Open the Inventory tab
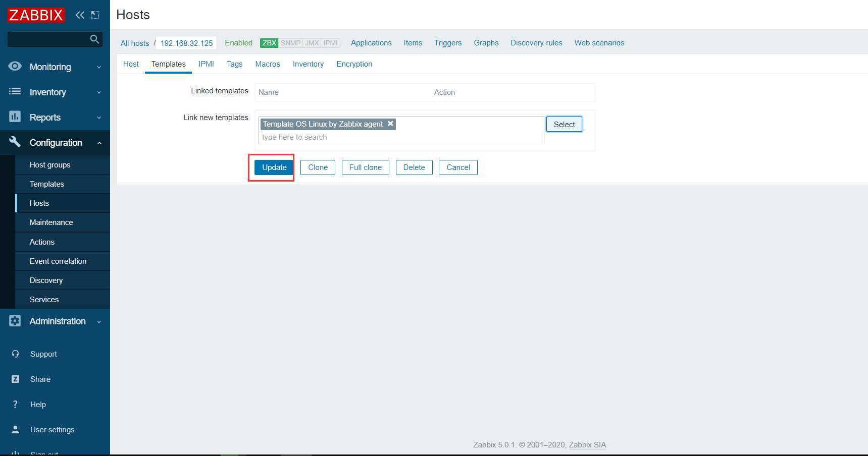Screen dimensions: 868x456 [x=308, y=64]
